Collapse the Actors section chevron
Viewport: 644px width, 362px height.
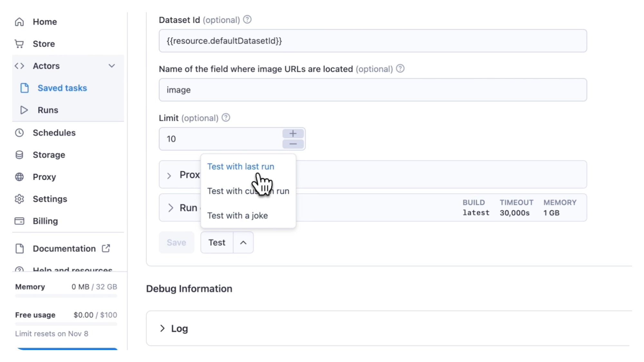click(x=112, y=66)
